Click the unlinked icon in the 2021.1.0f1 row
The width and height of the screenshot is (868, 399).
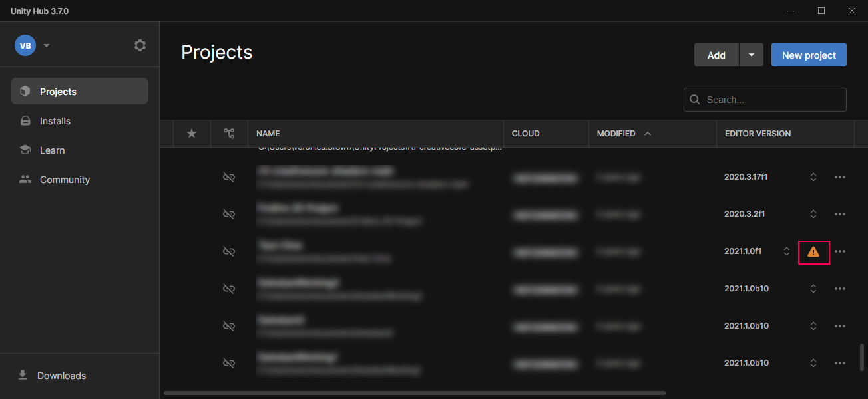click(x=228, y=251)
